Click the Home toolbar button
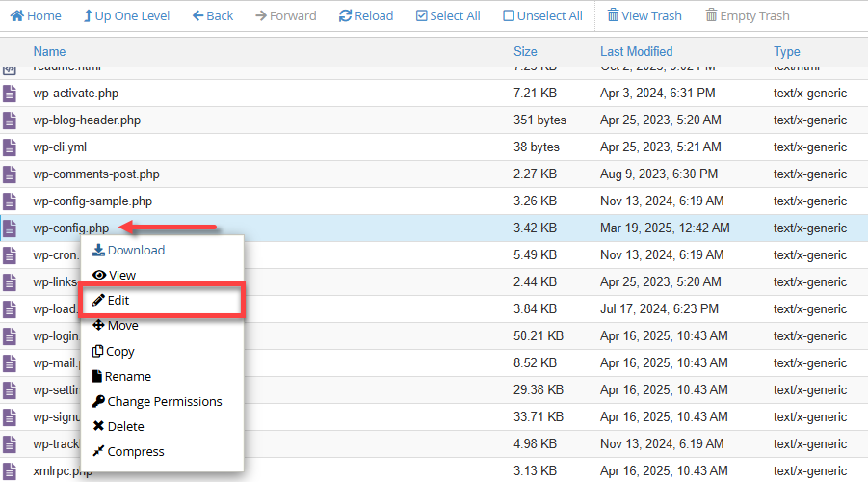Viewport: 868px width, 482px height. [x=36, y=15]
